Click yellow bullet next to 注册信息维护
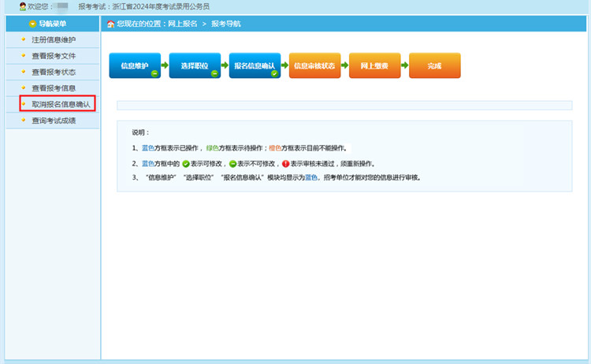Image resolution: width=591 pixels, height=364 pixels. coord(24,39)
